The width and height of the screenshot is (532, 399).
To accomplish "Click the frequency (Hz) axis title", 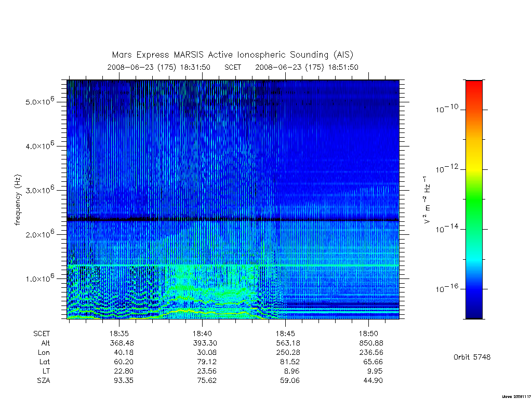I will [x=18, y=200].
